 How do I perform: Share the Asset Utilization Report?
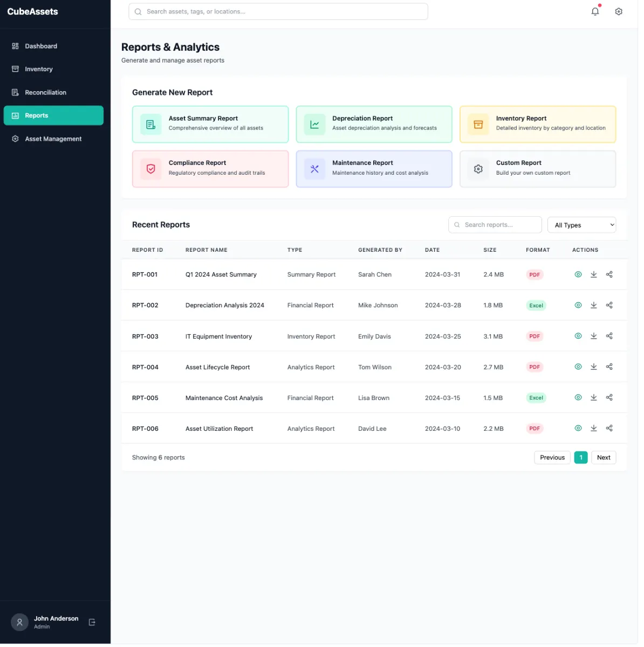coord(609,428)
